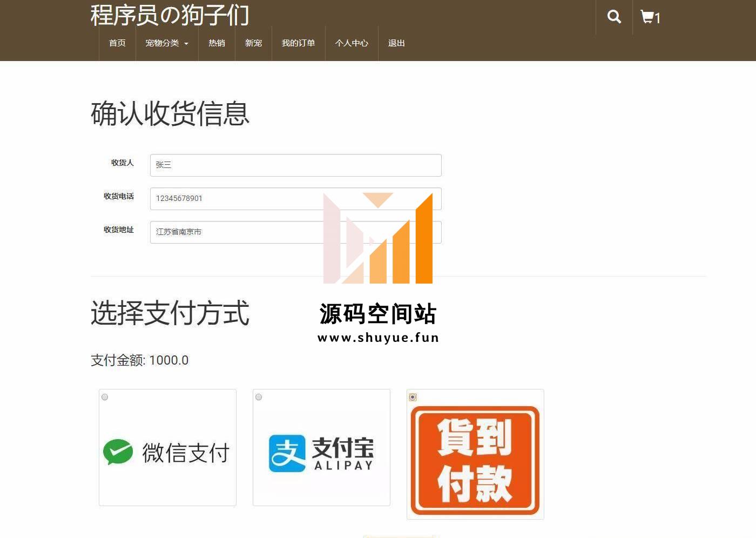
Task: Click the 收货电话 input field
Action: click(295, 199)
